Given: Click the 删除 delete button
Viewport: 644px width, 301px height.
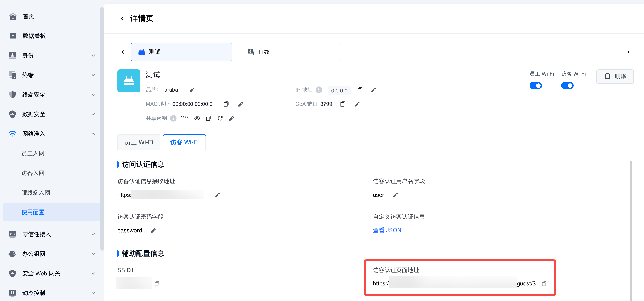Looking at the screenshot, I should point(615,76).
